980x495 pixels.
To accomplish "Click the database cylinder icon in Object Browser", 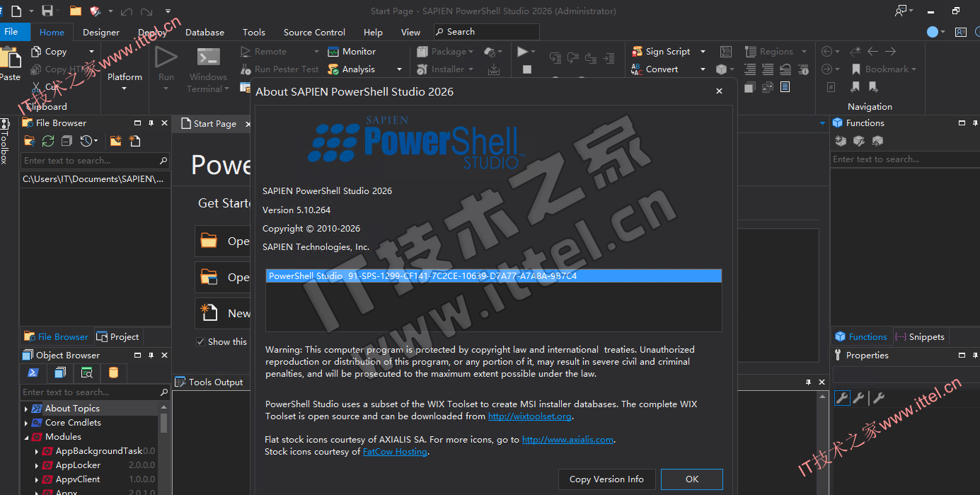I will pyautogui.click(x=113, y=372).
